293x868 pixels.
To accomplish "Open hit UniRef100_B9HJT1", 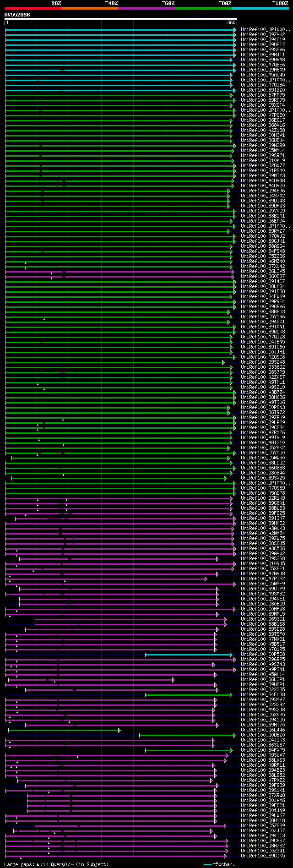I will (x=263, y=55).
